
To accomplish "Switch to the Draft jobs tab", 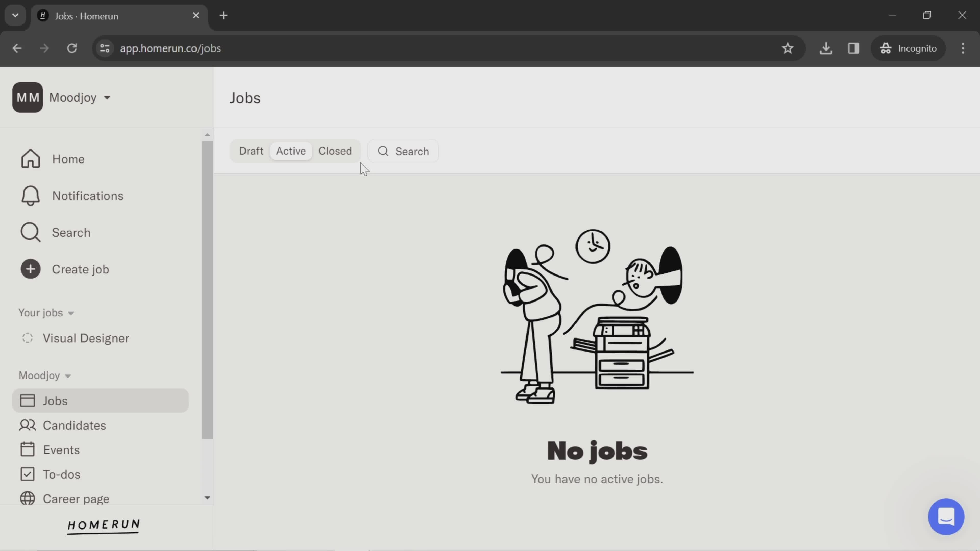I will click(x=251, y=151).
